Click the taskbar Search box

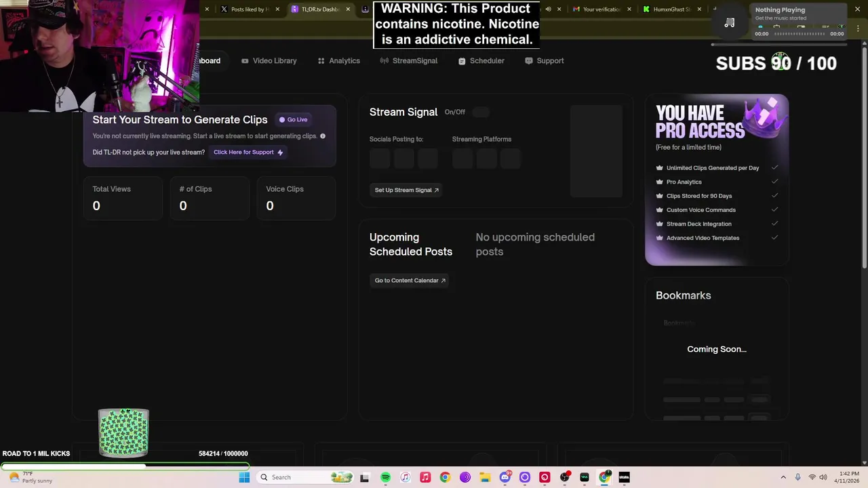(306, 477)
